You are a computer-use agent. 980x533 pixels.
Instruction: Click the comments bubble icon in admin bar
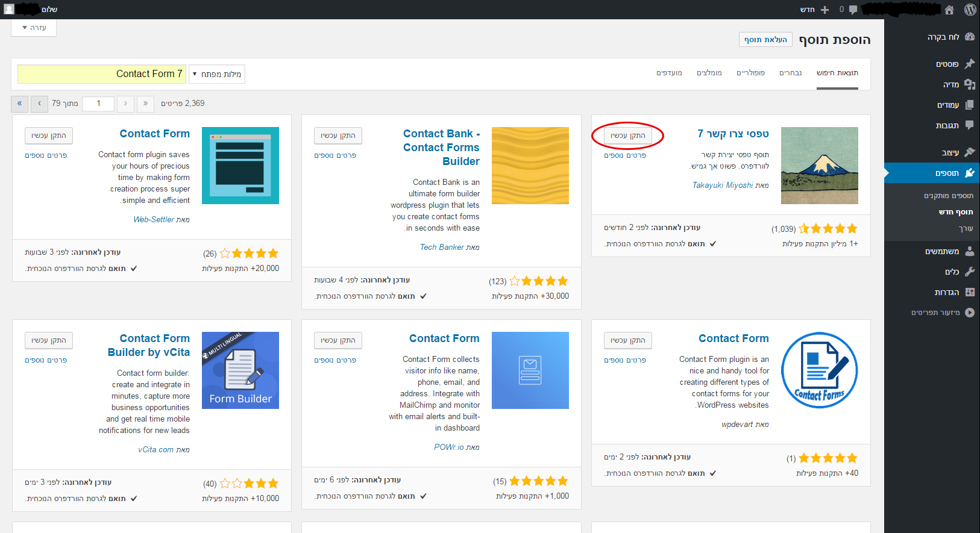[x=853, y=10]
